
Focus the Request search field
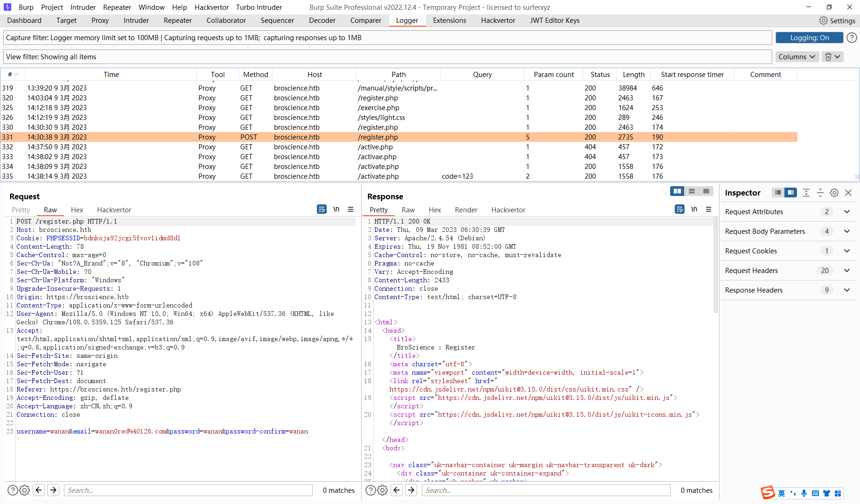click(x=188, y=490)
